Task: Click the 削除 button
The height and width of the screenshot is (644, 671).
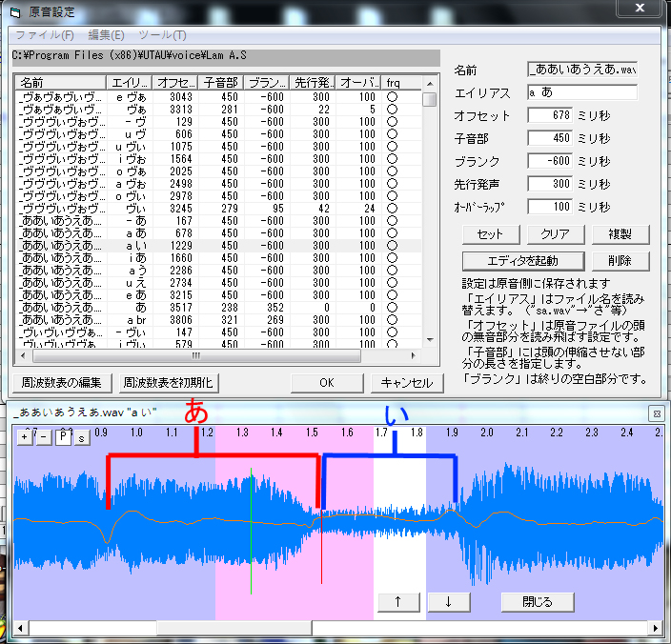Action: (x=620, y=261)
